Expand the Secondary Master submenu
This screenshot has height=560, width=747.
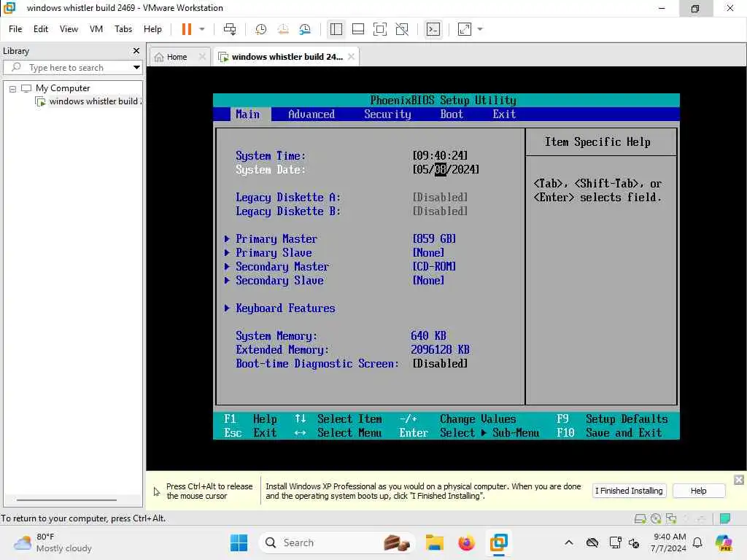(x=276, y=267)
